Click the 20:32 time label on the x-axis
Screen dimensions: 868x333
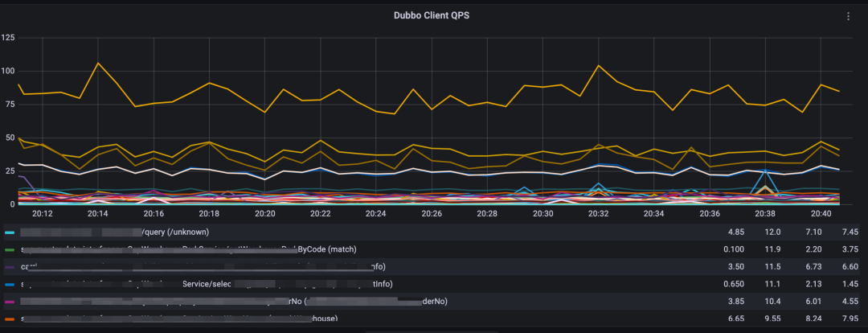click(x=599, y=213)
